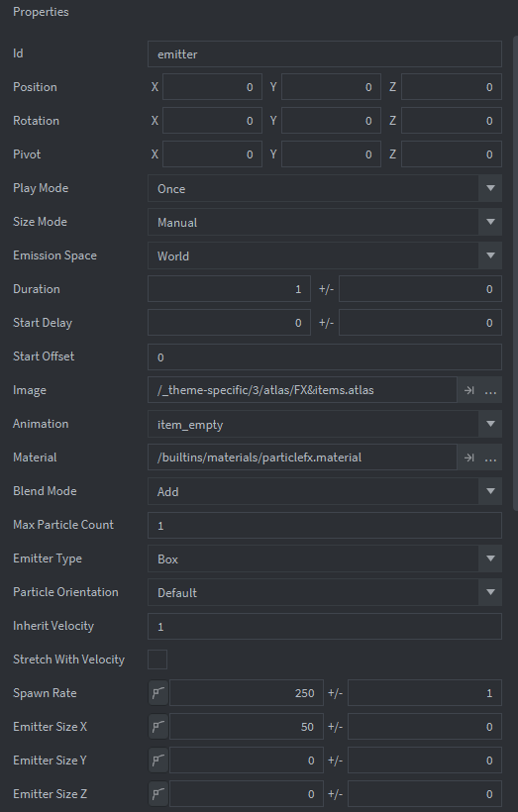Image resolution: width=518 pixels, height=812 pixels.
Task: Click the Max Particle Count field
Action: pyautogui.click(x=325, y=525)
